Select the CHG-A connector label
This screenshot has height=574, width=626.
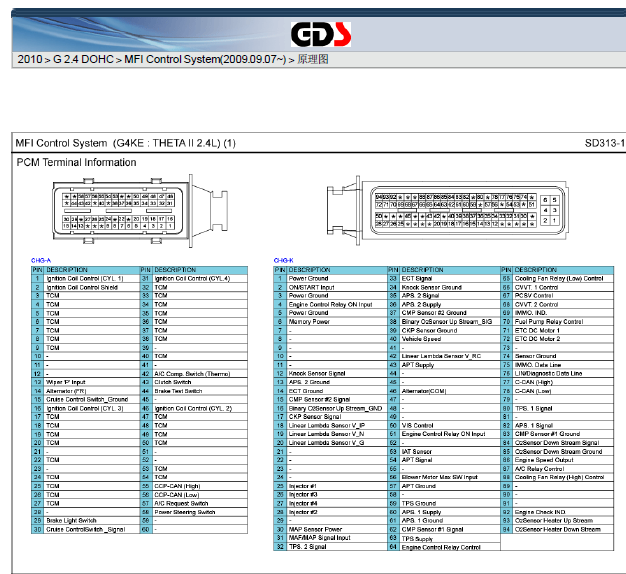tap(41, 260)
